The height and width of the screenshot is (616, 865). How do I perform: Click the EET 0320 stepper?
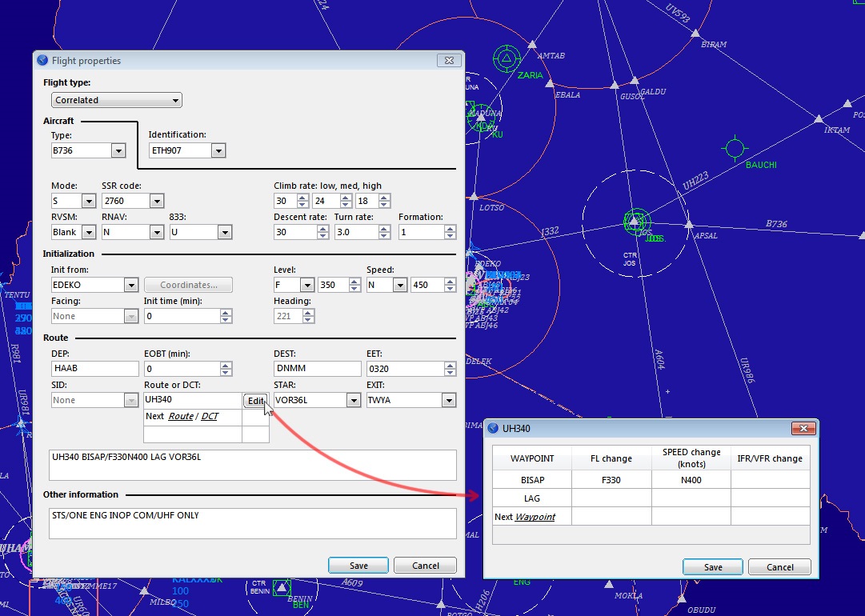pyautogui.click(x=450, y=369)
